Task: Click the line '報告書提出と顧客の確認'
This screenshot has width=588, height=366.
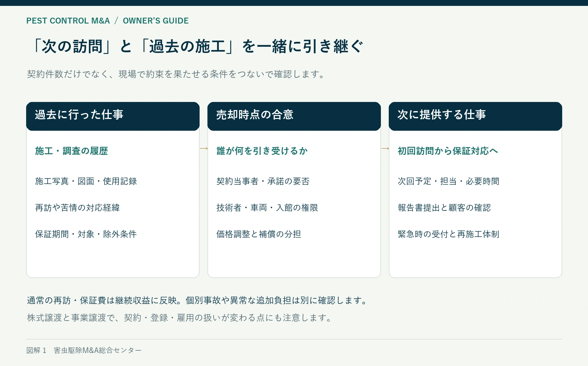Action: (444, 208)
